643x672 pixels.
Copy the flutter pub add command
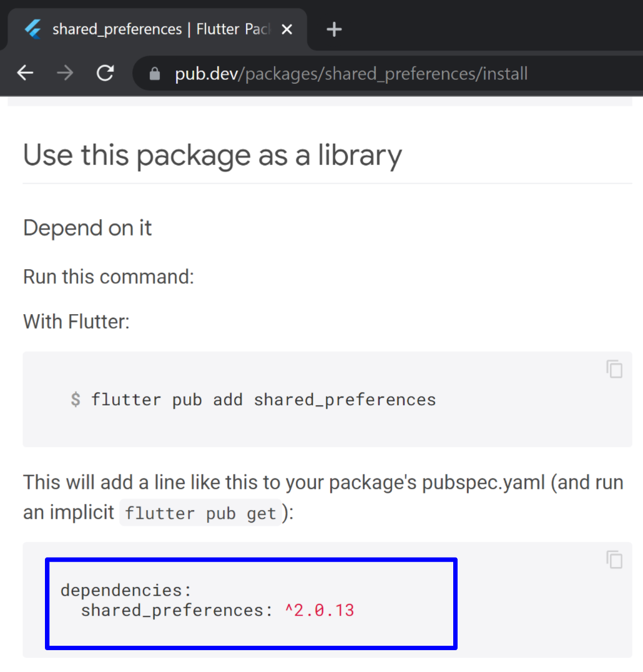point(614,369)
